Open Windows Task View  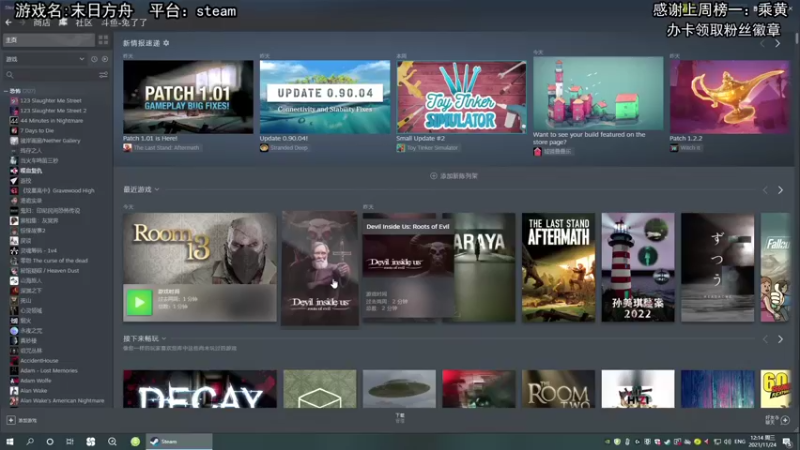70,442
